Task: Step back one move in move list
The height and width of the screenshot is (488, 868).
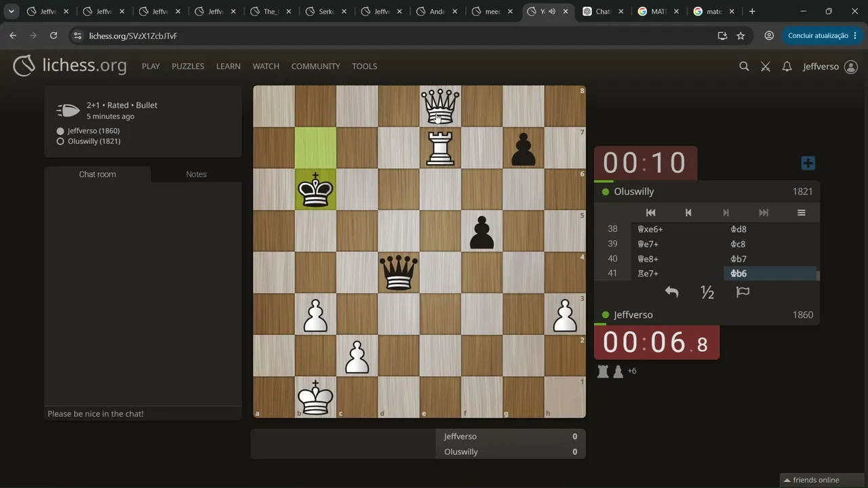Action: (x=688, y=213)
